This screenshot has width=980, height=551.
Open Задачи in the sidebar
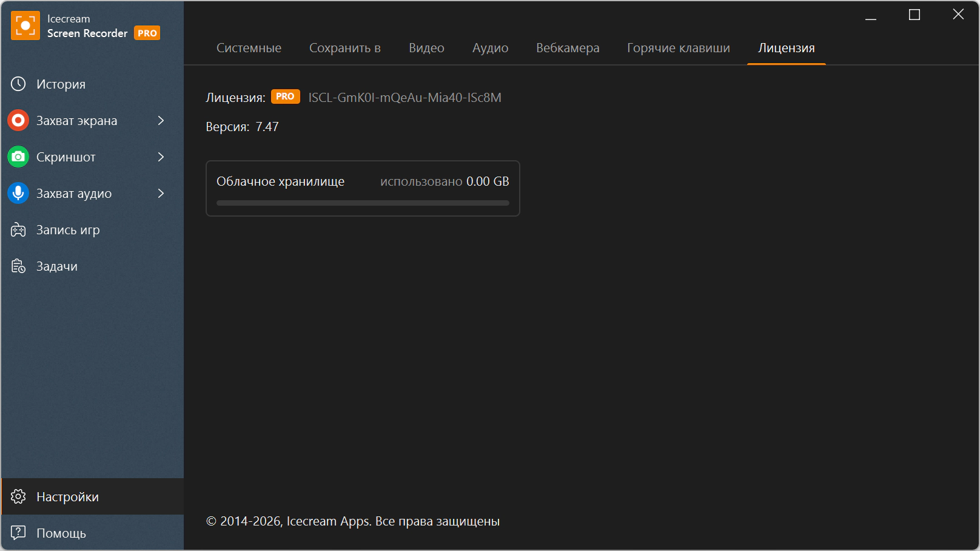92,266
